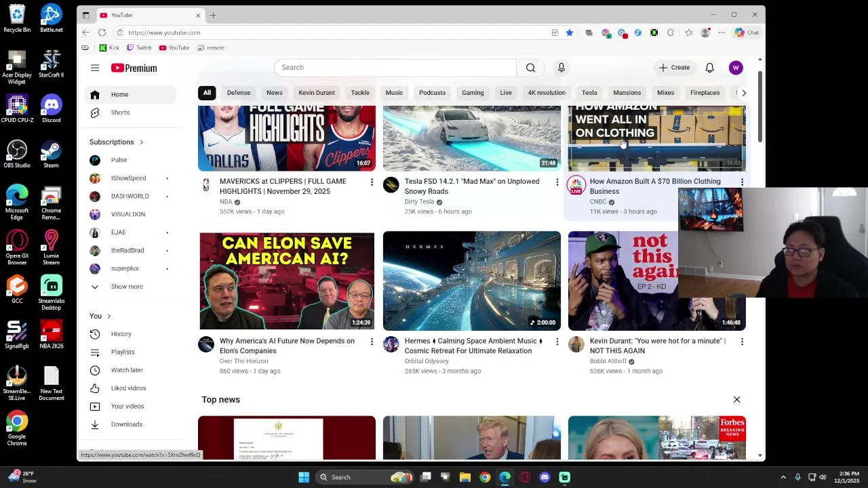The height and width of the screenshot is (488, 868).
Task: Open the notifications bell
Action: 709,68
